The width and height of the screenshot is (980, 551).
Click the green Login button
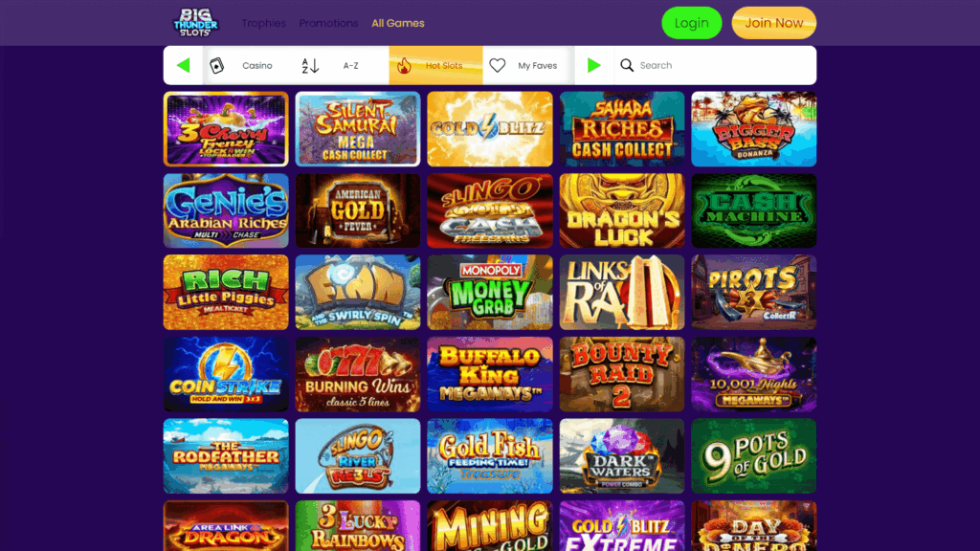pos(692,23)
